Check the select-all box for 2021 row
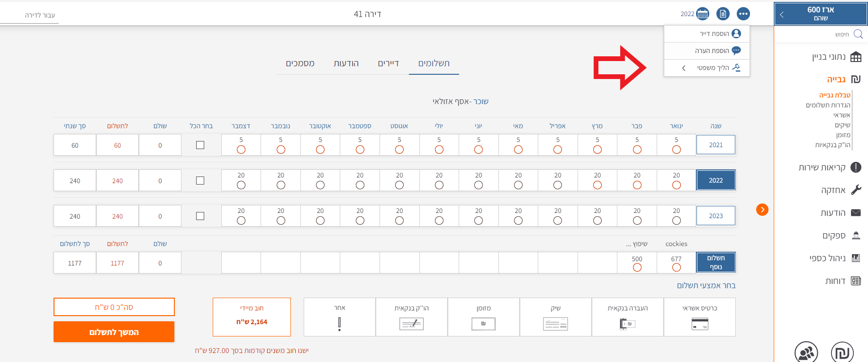This screenshot has height=362, width=868. 200,145
